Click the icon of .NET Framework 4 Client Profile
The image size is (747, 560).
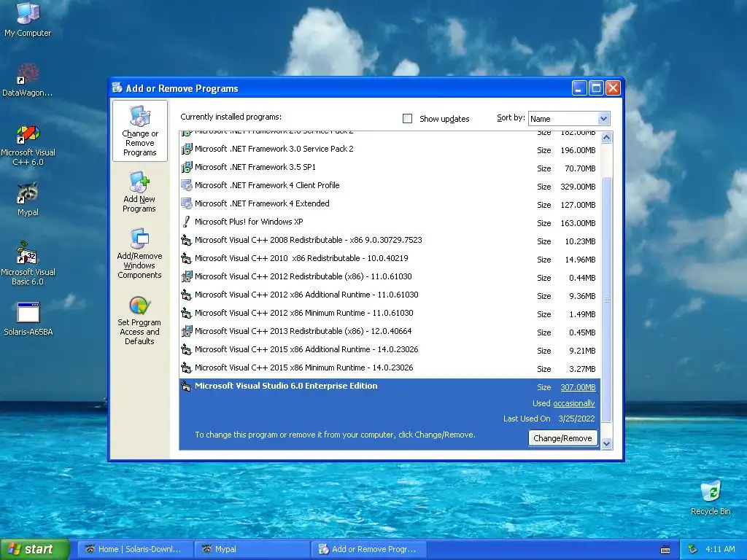pos(186,185)
